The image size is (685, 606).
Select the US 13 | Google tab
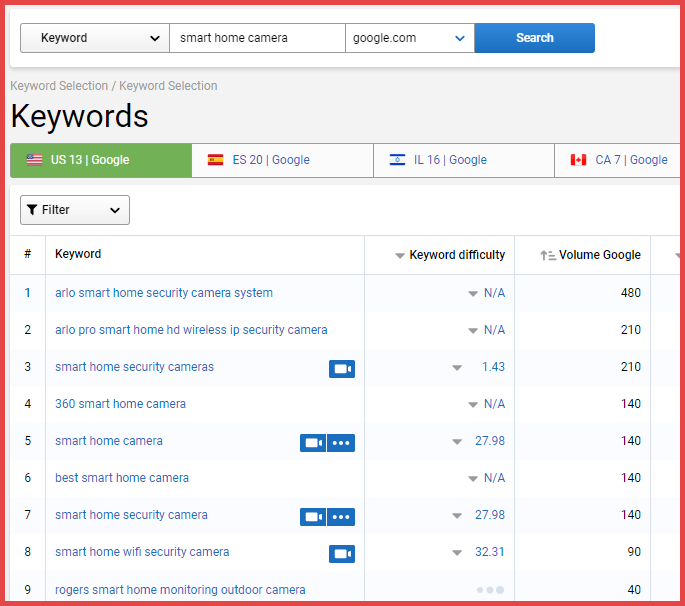pos(101,160)
